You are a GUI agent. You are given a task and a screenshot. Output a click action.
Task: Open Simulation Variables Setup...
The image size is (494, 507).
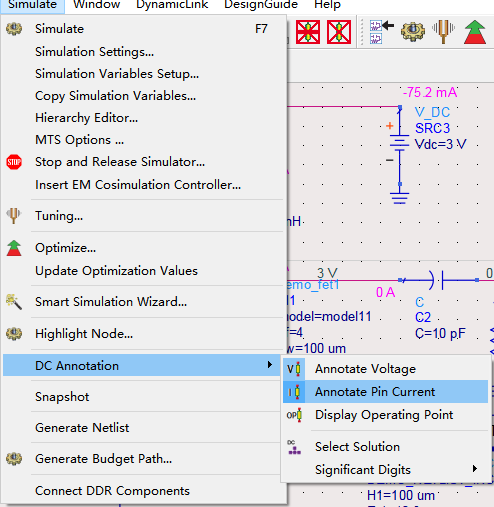[x=144, y=74]
